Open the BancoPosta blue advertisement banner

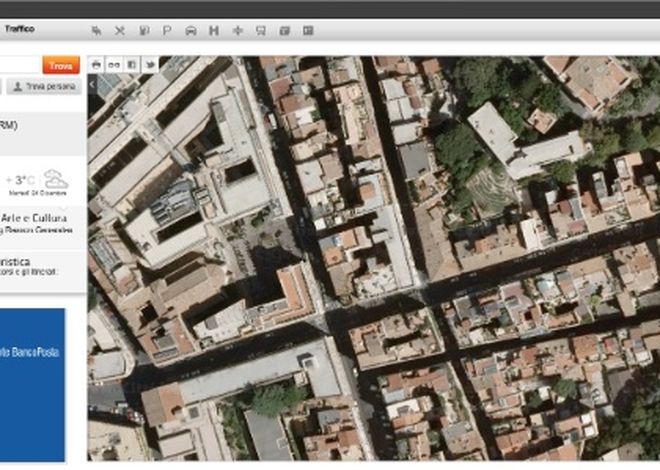coord(32,385)
